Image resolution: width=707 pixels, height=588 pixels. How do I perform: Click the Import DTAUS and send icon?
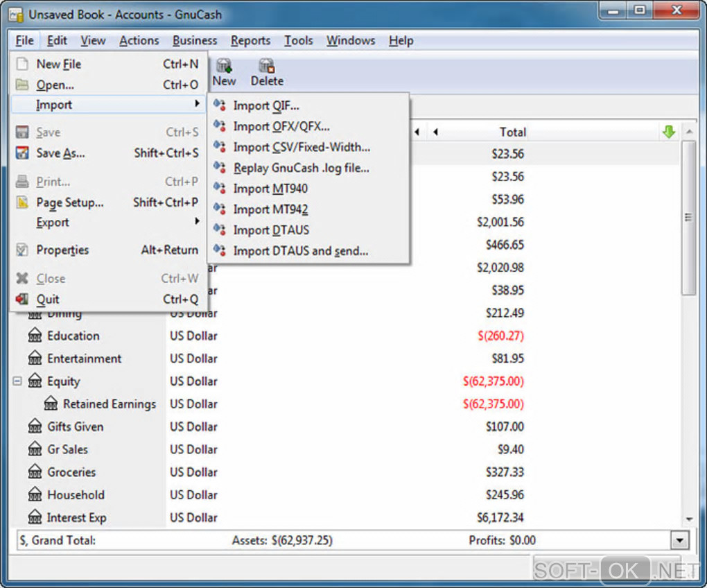click(220, 250)
